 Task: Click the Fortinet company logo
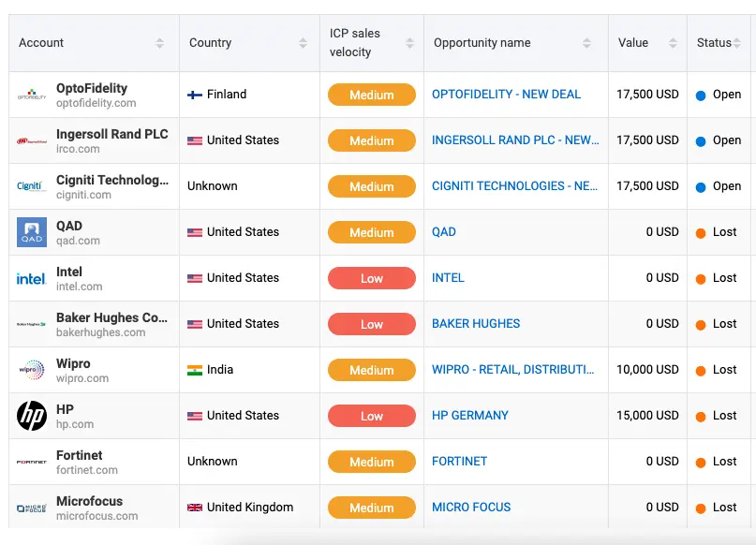click(x=32, y=462)
